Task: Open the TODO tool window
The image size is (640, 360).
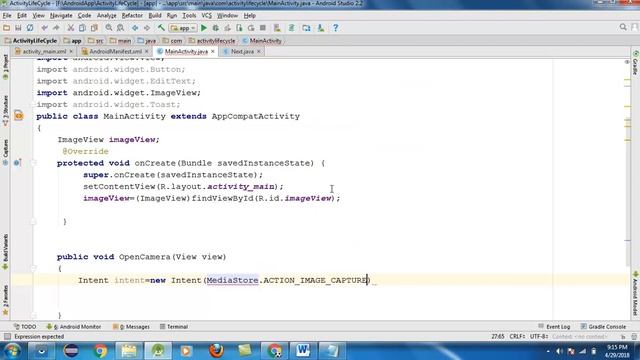Action: [x=25, y=327]
